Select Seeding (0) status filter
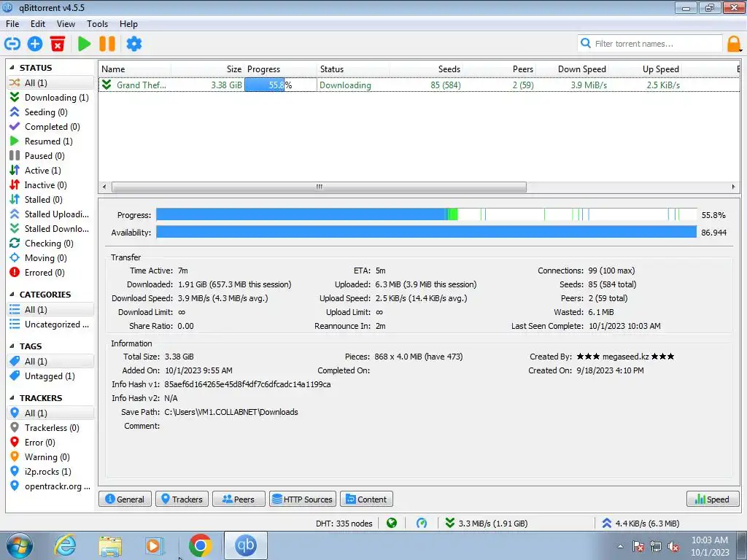 click(50, 112)
